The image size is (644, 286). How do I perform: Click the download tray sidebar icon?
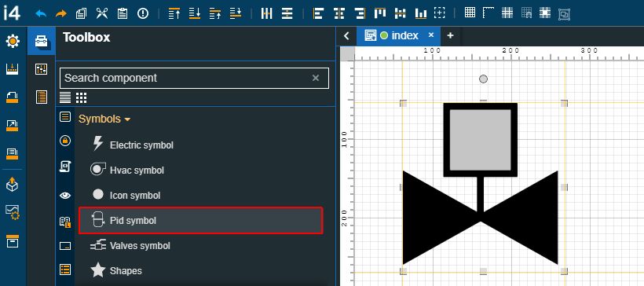(x=13, y=68)
